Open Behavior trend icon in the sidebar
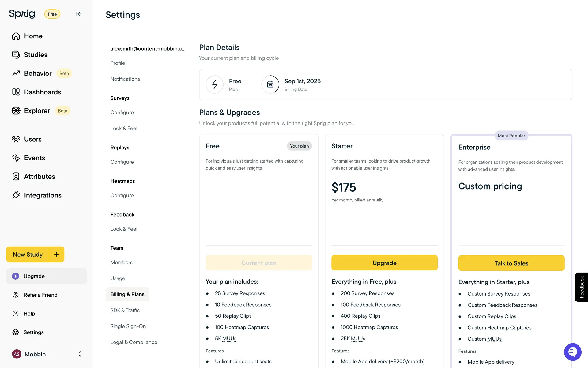Viewport: 588px width, 368px height. tap(16, 73)
